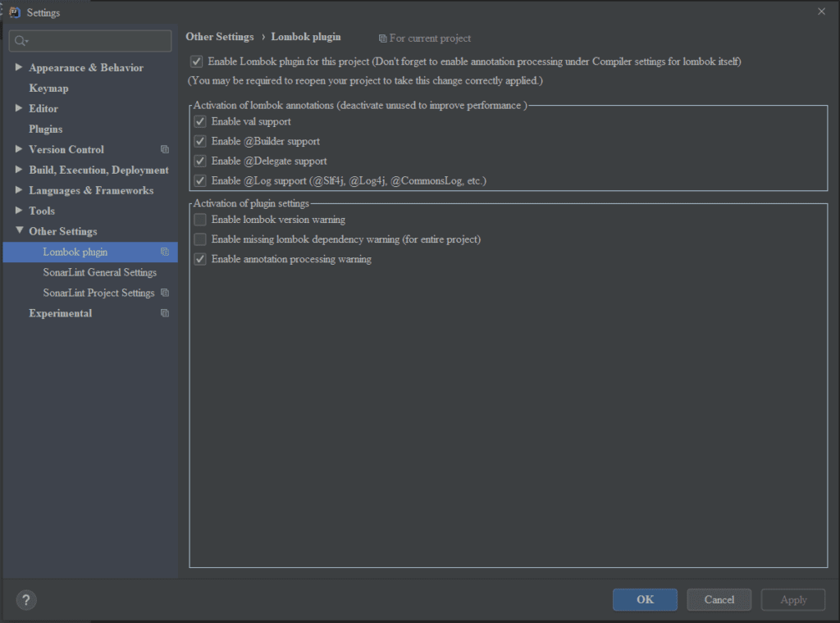The height and width of the screenshot is (623, 840).
Task: Click the magnifier icon in the settings search box
Action: 20,40
